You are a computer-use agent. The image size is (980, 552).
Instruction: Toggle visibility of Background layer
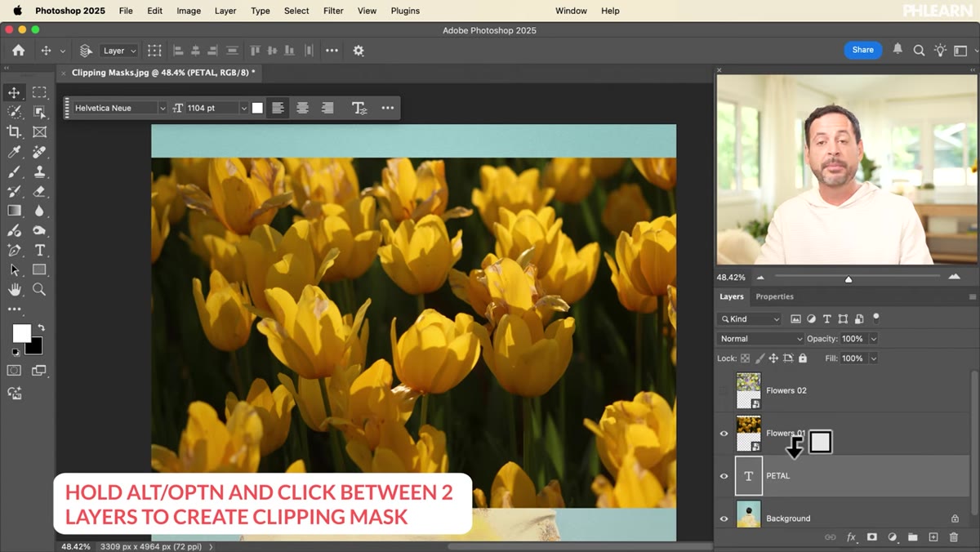[x=724, y=519]
